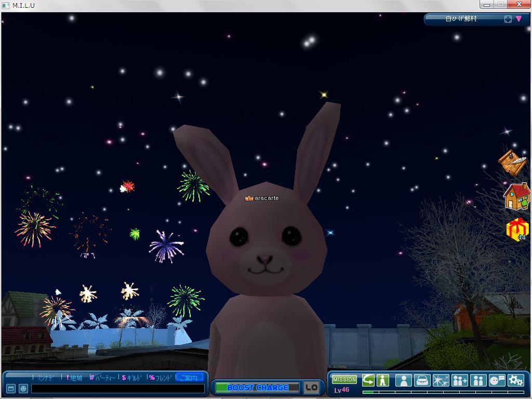This screenshot has width=532, height=399.
Task: Open the add friend people-plus icon
Action: coord(459,380)
